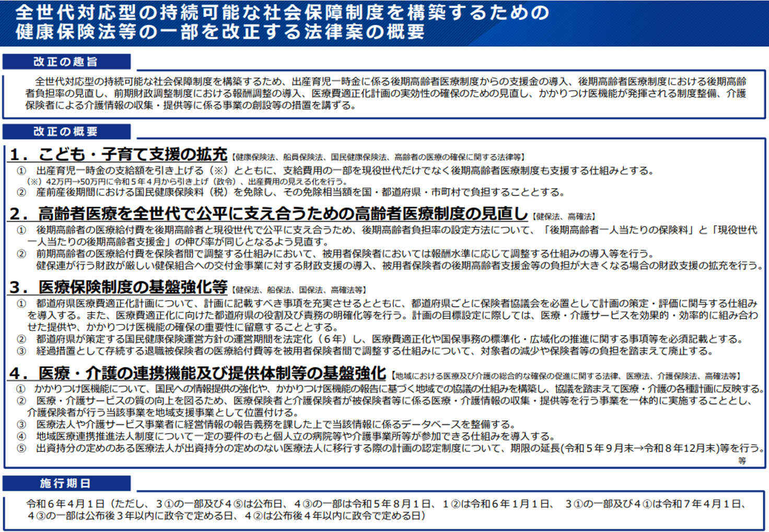
Task: Click the item '地域医療連携推進法人制度について一定の要件のもと'
Action: click(286, 436)
